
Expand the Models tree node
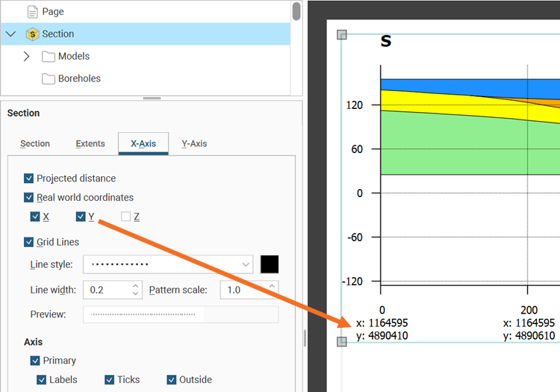27,57
